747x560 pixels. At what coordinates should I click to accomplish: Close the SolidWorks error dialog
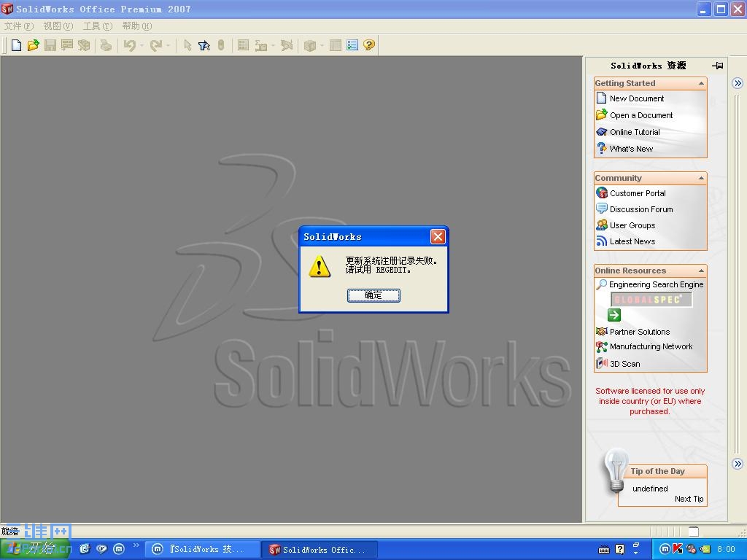(438, 237)
